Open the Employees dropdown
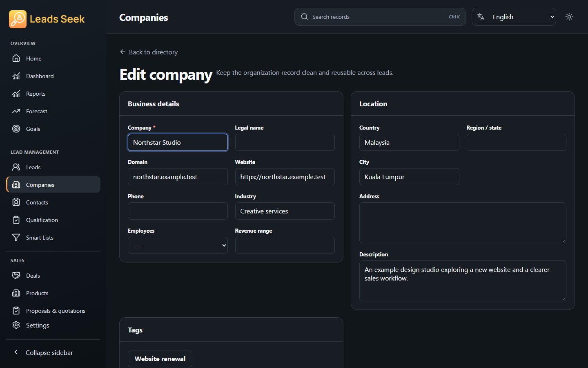This screenshot has width=588, height=368. (x=178, y=245)
